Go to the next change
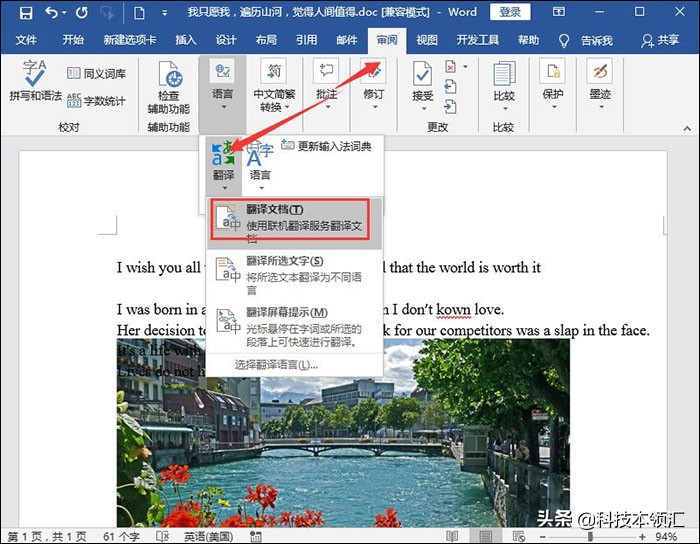Viewport: 700px width, 544px height. pyautogui.click(x=450, y=107)
